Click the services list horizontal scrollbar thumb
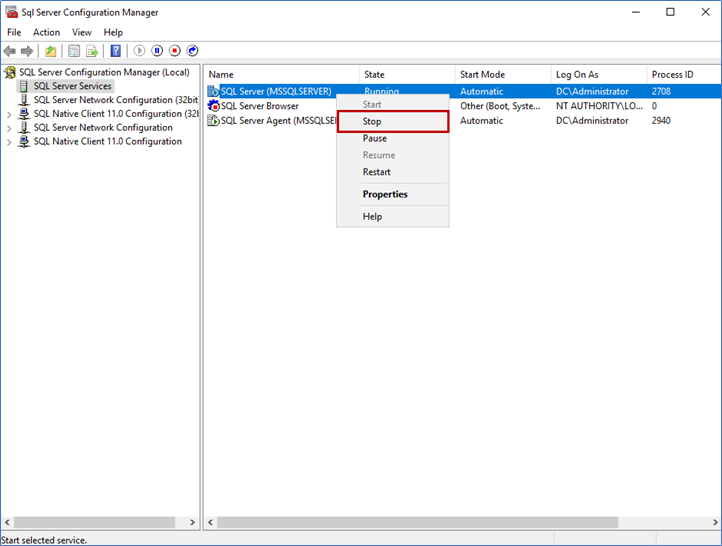This screenshot has height=546, width=722. coord(417,522)
